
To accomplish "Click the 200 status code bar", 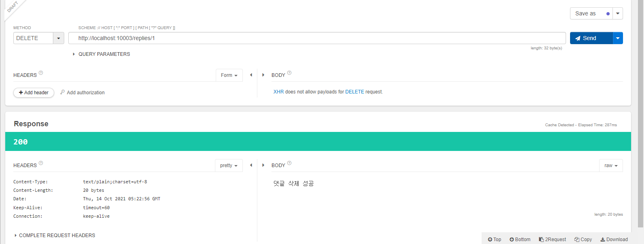I will [x=318, y=142].
